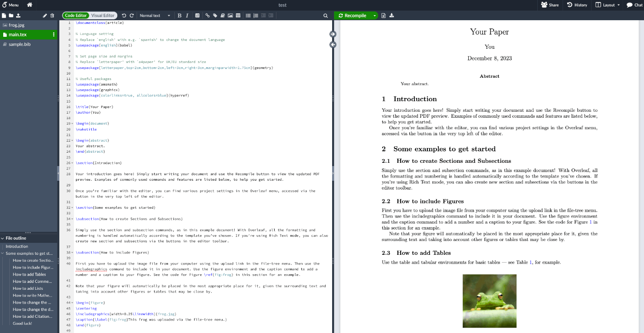Viewport: 644px width, 333px height.
Task: Insert a figure image
Action: coord(230,16)
